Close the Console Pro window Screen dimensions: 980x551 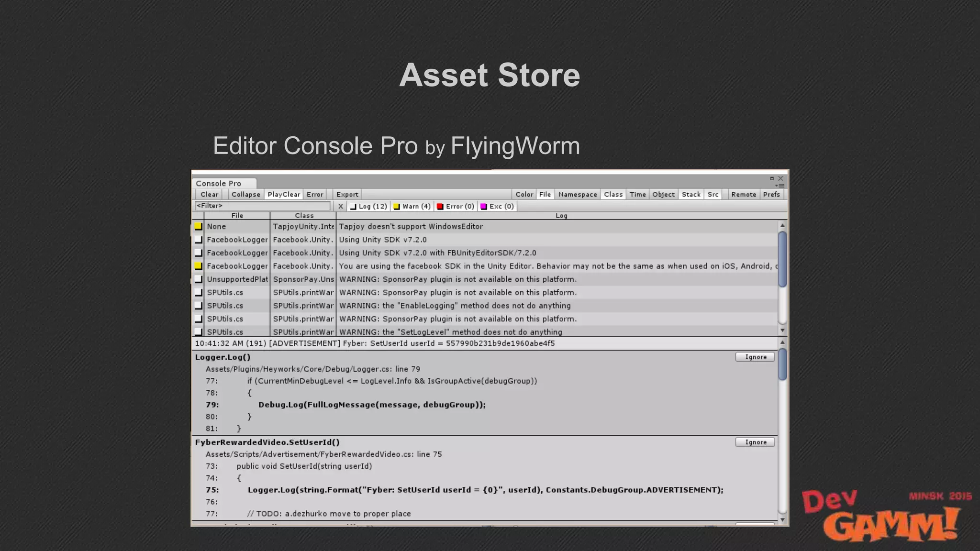click(x=780, y=178)
